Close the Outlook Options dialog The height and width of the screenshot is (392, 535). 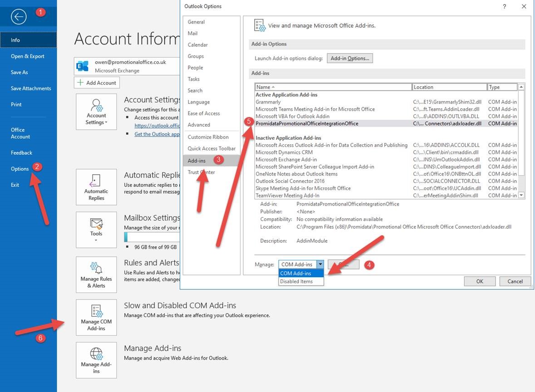pos(524,6)
